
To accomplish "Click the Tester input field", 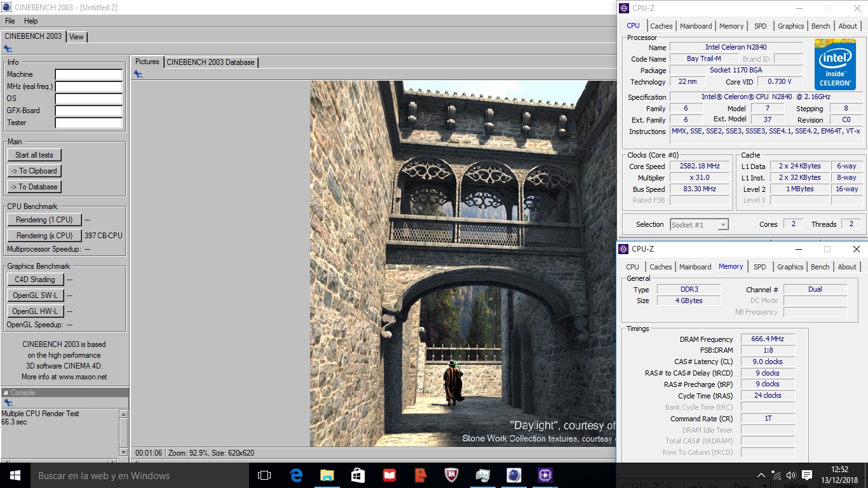I will point(89,123).
